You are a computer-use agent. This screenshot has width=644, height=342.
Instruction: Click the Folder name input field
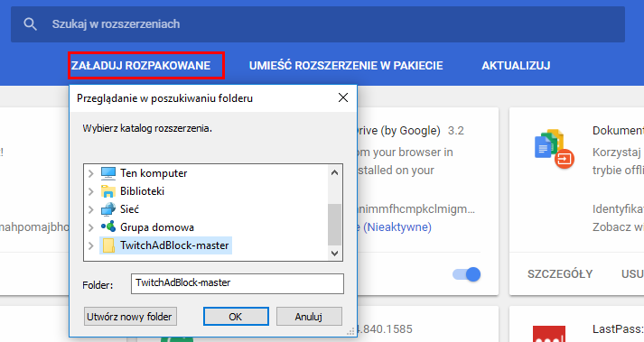tap(238, 283)
